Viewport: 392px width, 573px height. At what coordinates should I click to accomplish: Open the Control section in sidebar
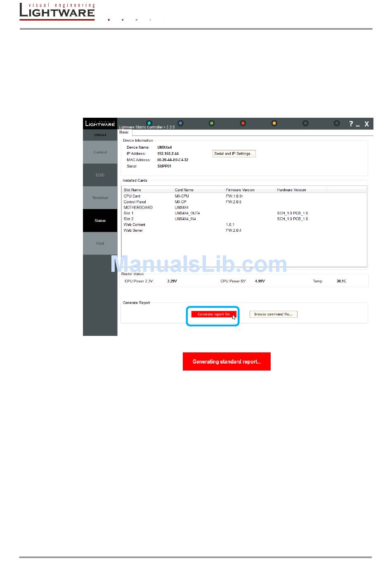point(100,152)
